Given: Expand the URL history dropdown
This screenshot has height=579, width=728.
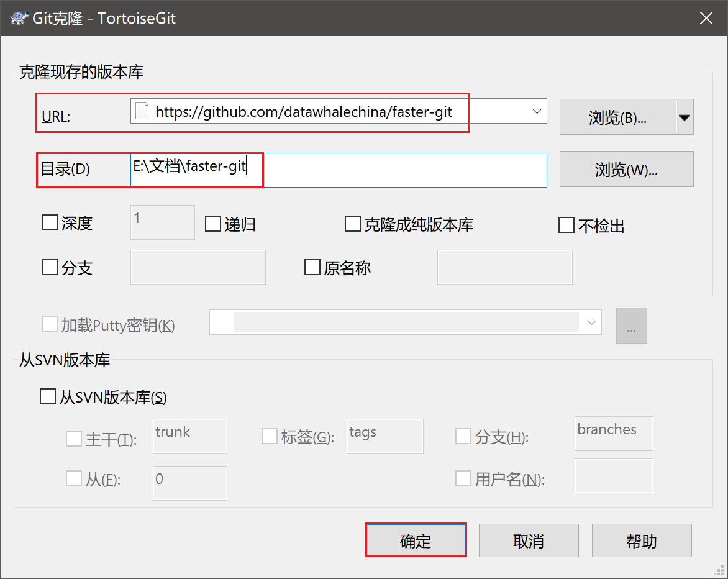Looking at the screenshot, I should pos(537,112).
